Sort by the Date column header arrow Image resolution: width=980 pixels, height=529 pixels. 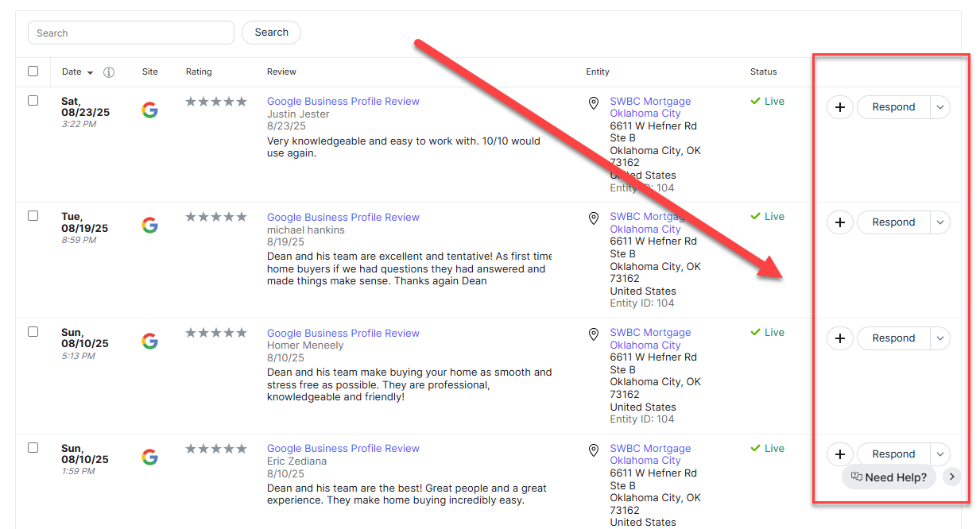pos(90,73)
